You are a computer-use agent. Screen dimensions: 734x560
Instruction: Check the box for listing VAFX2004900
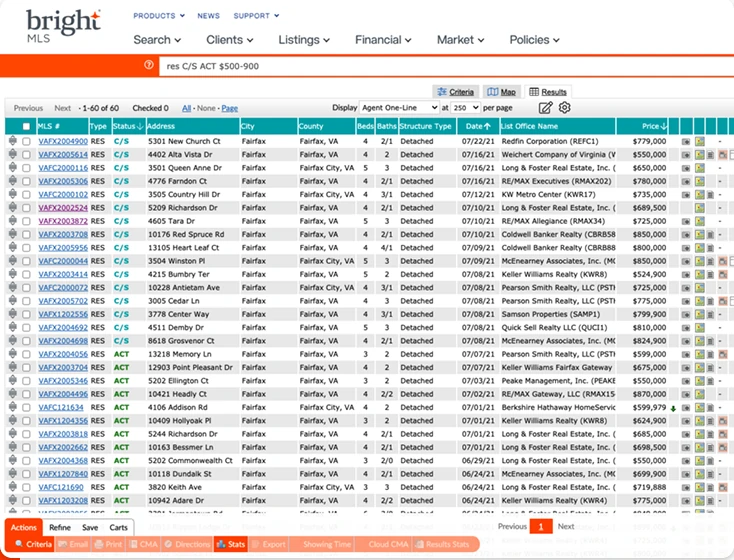click(x=26, y=141)
